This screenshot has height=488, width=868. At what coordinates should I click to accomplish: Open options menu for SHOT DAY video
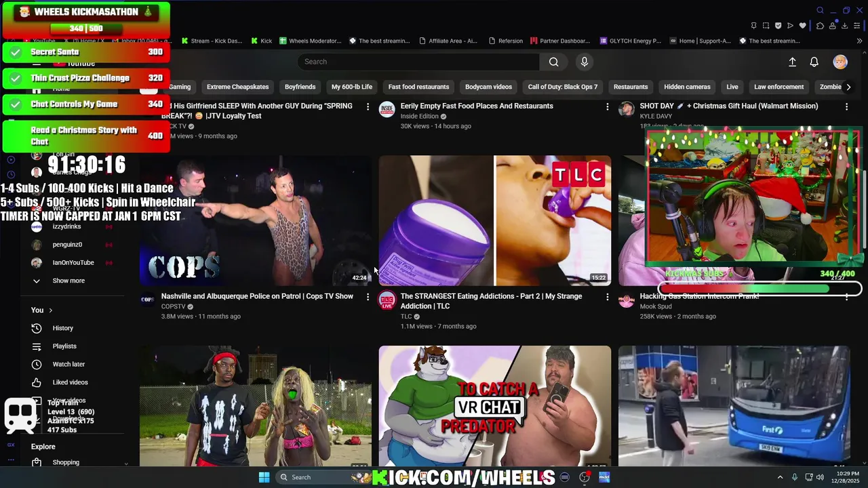coord(846,106)
